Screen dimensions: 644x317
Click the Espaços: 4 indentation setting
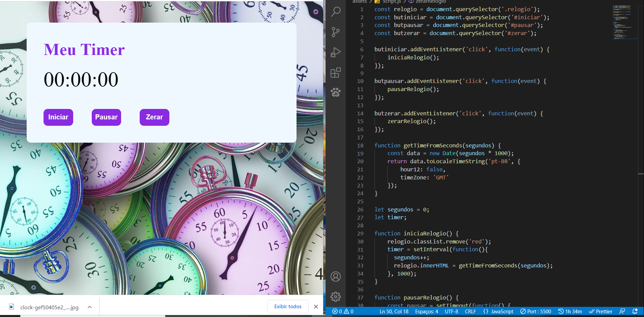(x=427, y=312)
